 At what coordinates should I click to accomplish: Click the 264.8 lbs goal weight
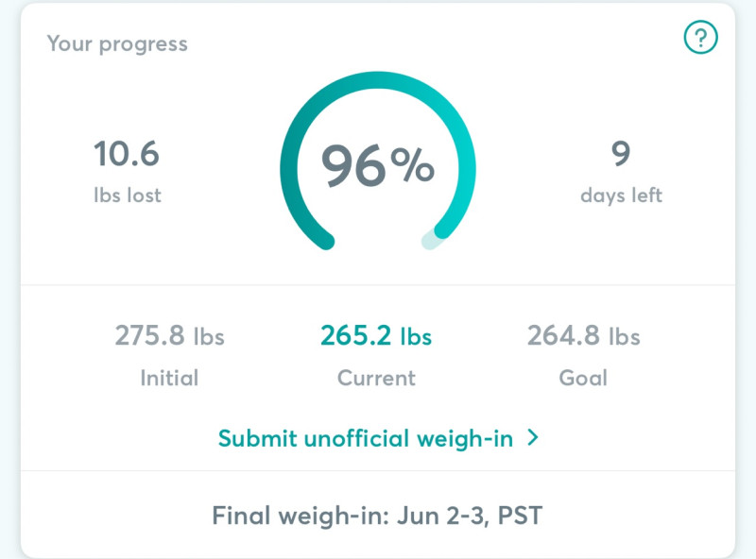click(x=584, y=335)
